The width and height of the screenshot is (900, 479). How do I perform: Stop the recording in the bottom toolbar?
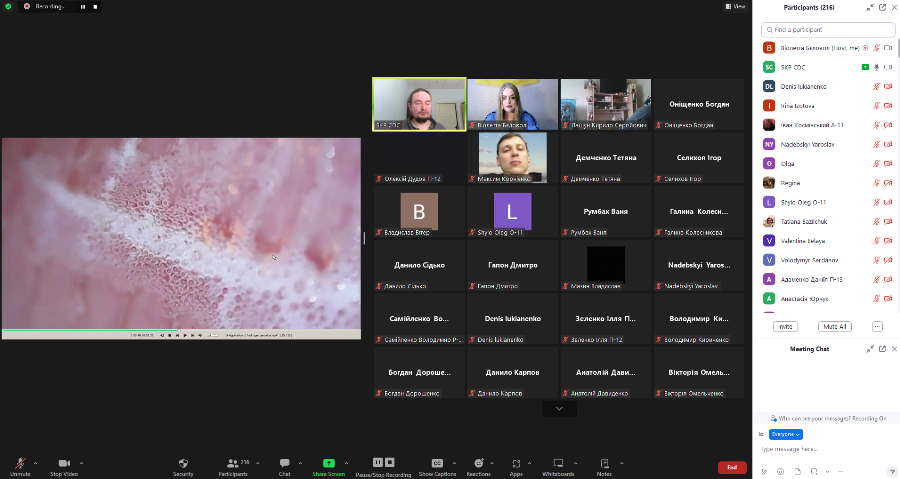click(390, 462)
